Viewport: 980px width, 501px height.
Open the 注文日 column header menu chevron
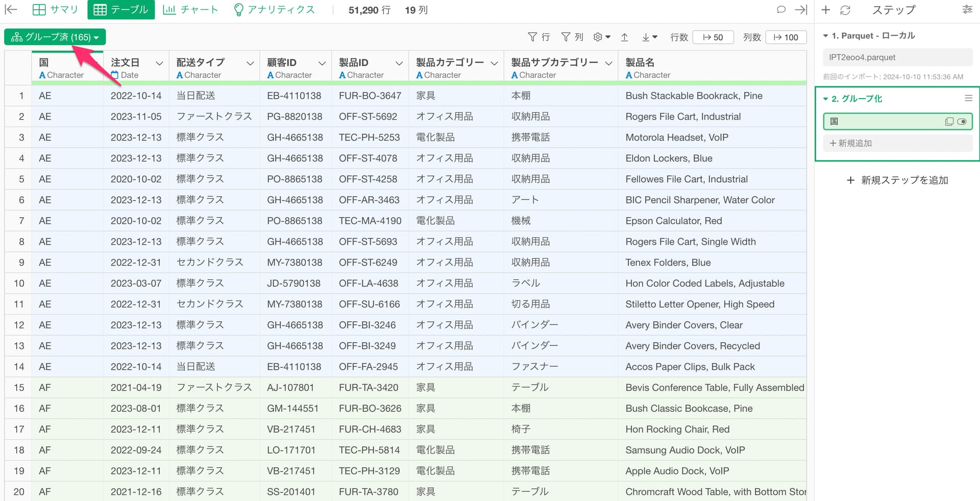[x=159, y=63]
